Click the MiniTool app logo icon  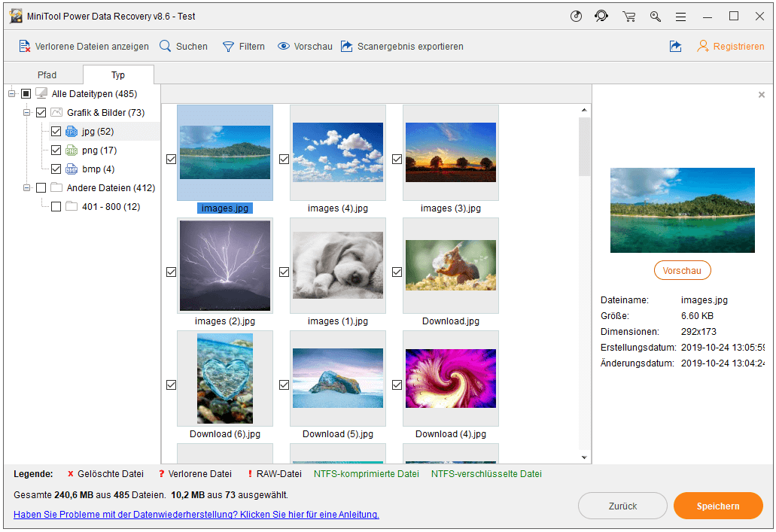(16, 17)
